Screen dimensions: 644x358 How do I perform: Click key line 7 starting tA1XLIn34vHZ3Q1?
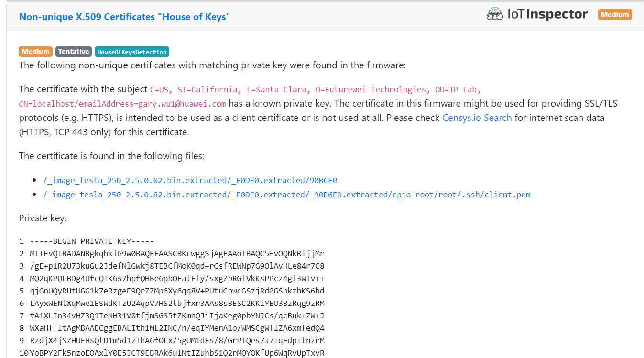[x=177, y=316]
